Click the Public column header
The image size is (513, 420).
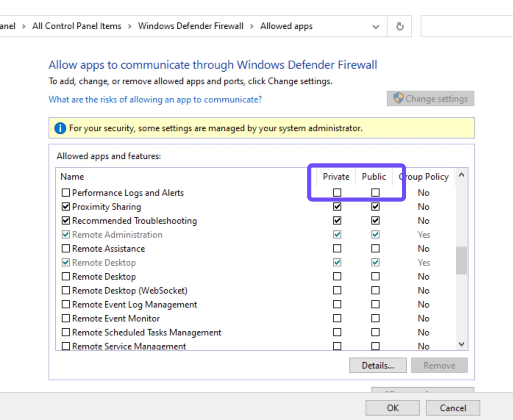coord(374,177)
